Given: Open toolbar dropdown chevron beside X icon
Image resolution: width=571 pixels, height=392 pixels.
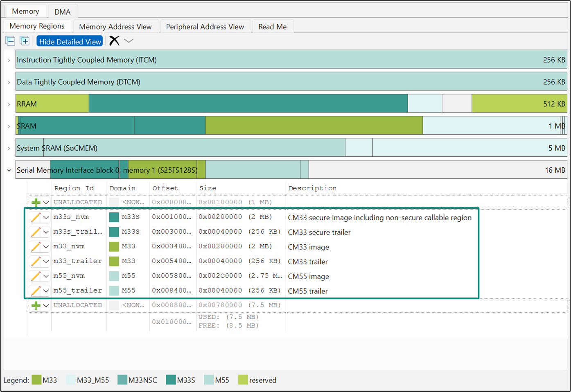Looking at the screenshot, I should pos(129,41).
